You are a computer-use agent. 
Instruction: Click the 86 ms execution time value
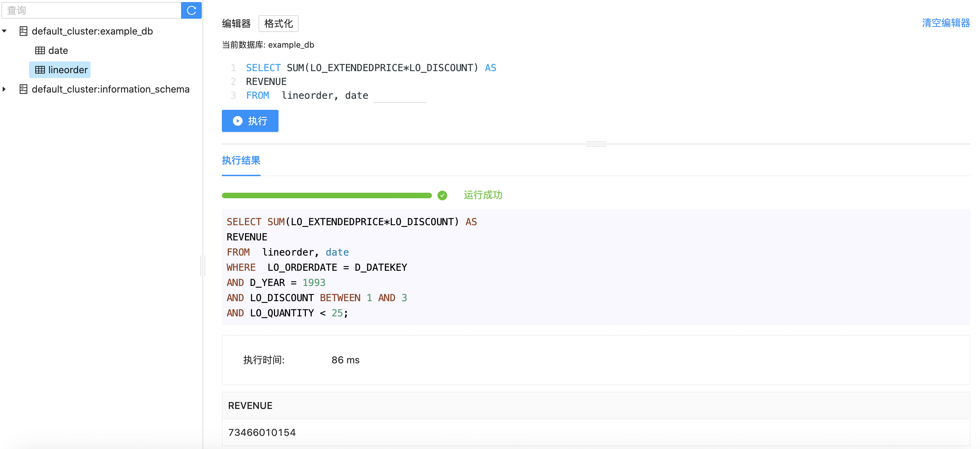[x=346, y=360]
